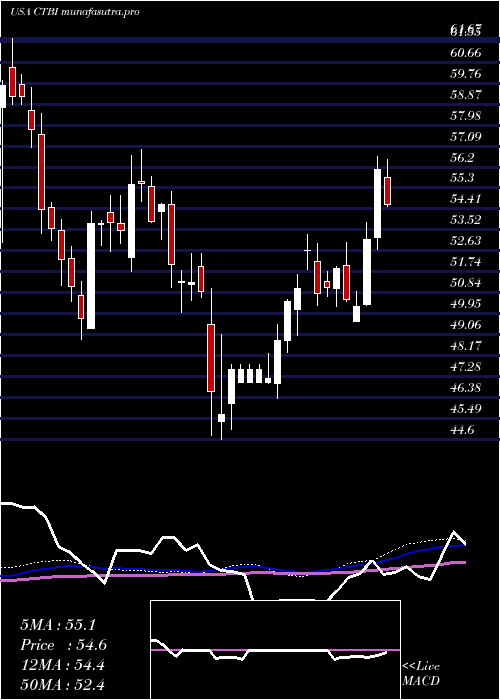Click the 56.2 price axis label
The image size is (500, 700).
[x=462, y=158]
